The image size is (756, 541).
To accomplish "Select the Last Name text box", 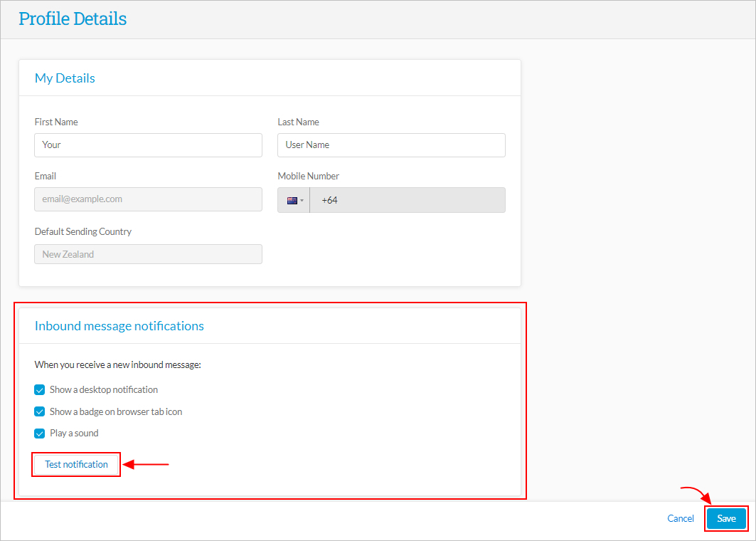I will pos(391,145).
